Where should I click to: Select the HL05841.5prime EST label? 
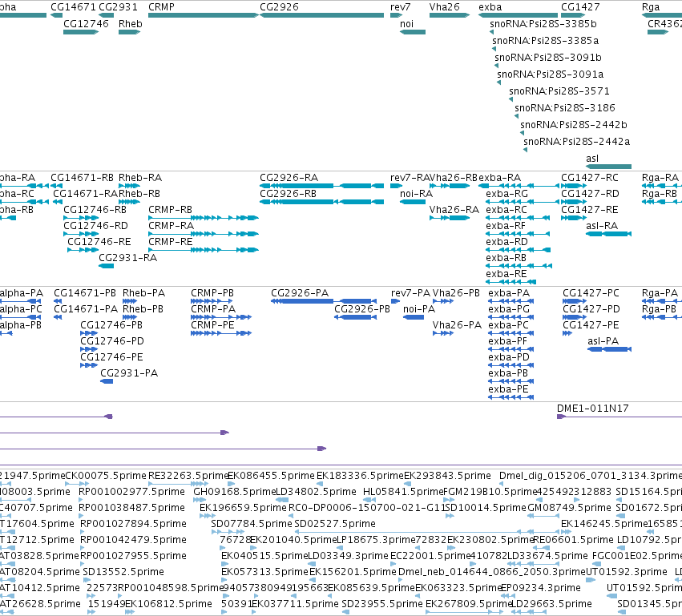click(403, 492)
